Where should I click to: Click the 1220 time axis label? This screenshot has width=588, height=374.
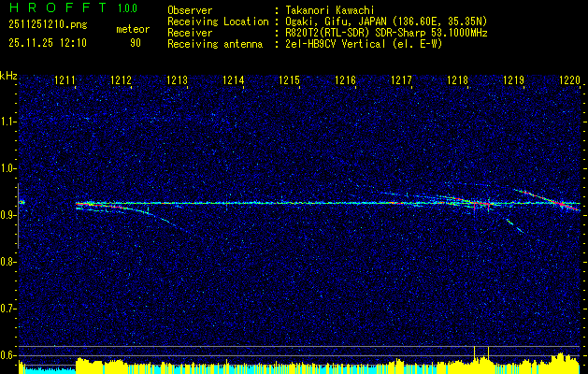click(x=569, y=80)
